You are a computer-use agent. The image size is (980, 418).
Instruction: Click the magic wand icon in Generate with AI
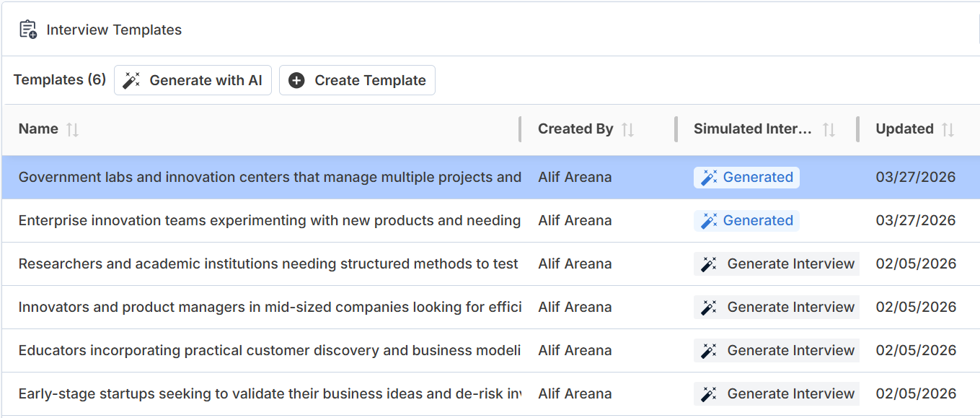(131, 80)
